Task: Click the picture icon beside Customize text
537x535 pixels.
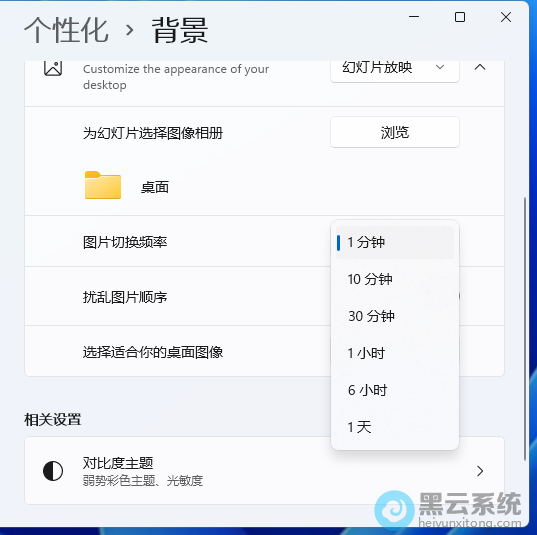Action: click(x=53, y=68)
